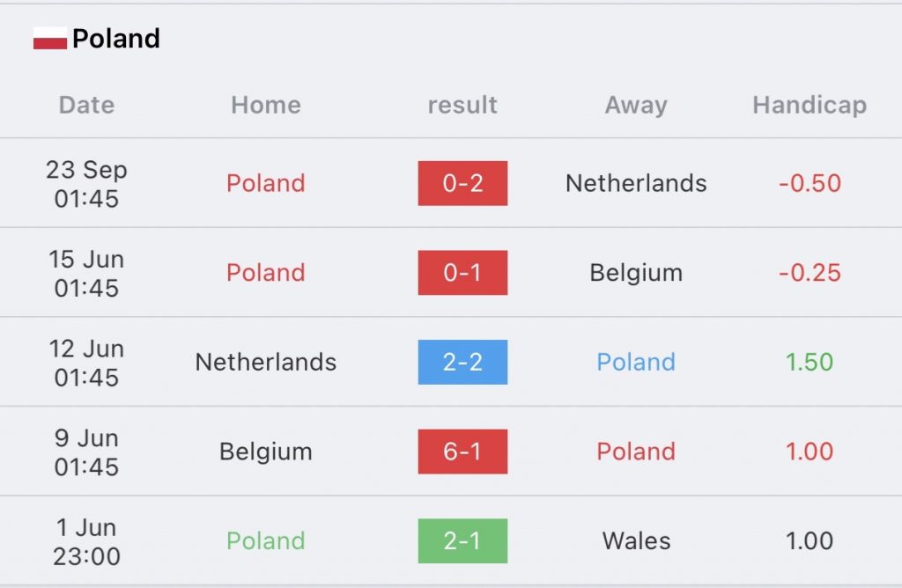Click the Handicap column header
902x588 pixels.
pos(810,105)
